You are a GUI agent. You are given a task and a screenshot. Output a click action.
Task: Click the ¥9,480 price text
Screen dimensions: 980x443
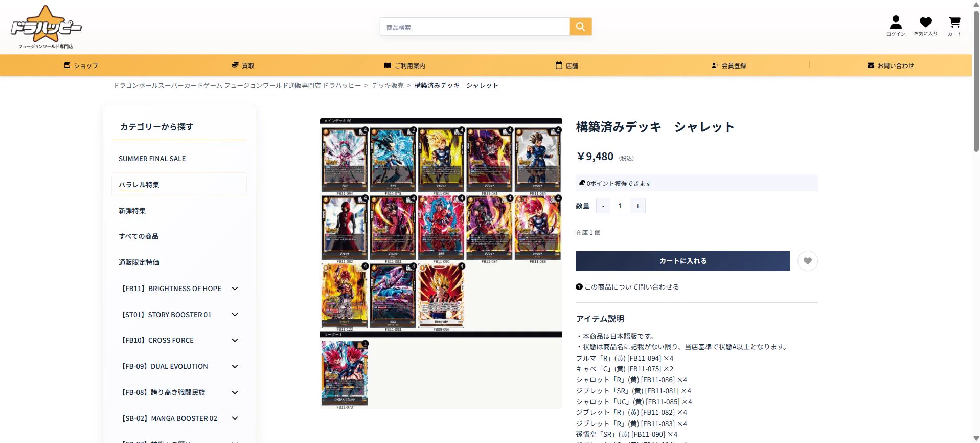595,157
